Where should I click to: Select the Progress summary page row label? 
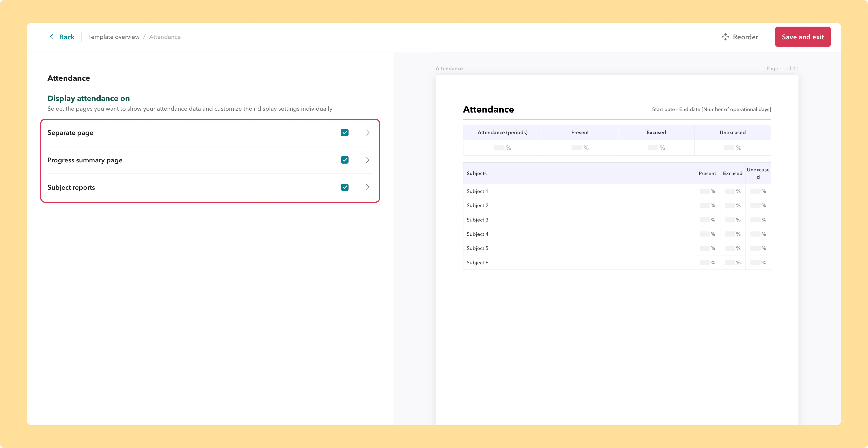point(85,160)
